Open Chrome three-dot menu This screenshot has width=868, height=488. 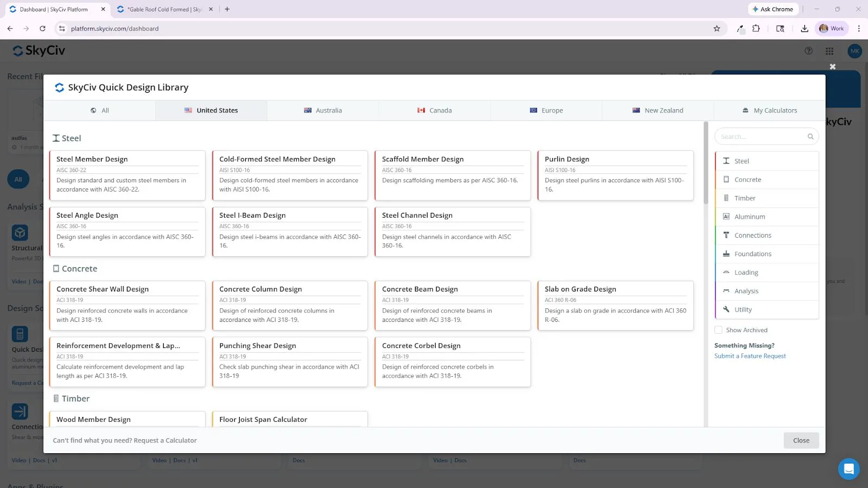tap(859, 29)
